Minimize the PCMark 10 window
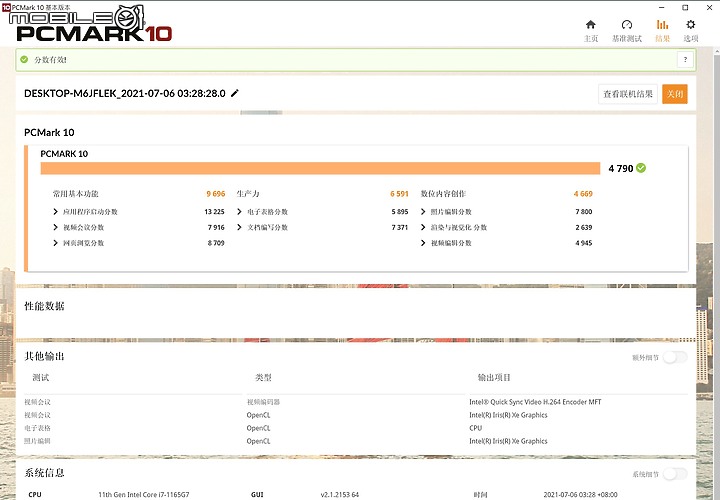 click(662, 7)
